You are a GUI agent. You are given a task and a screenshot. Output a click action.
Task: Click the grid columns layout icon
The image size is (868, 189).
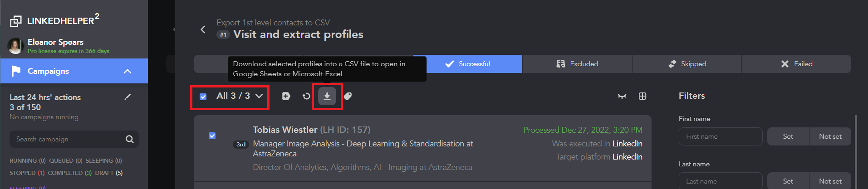tap(642, 96)
